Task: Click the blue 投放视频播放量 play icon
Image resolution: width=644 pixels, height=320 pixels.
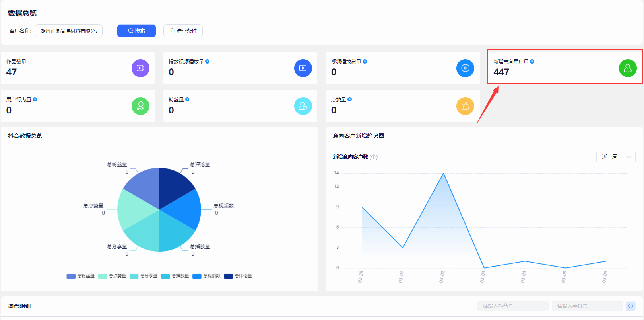Action: pos(303,68)
